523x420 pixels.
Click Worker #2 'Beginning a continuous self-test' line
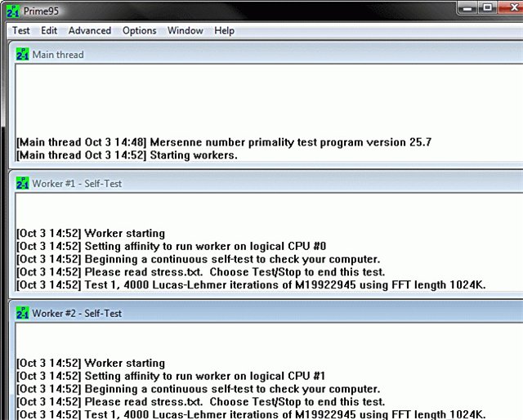(x=198, y=389)
